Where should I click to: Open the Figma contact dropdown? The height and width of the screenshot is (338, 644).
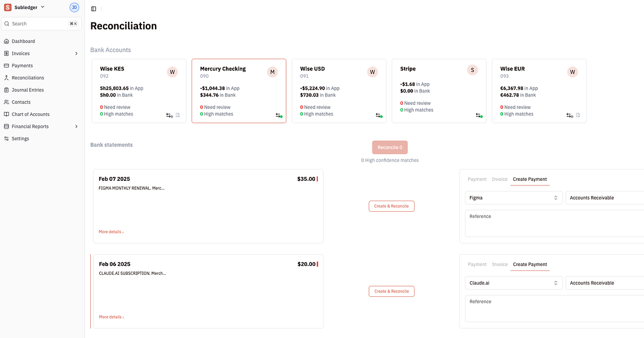513,198
